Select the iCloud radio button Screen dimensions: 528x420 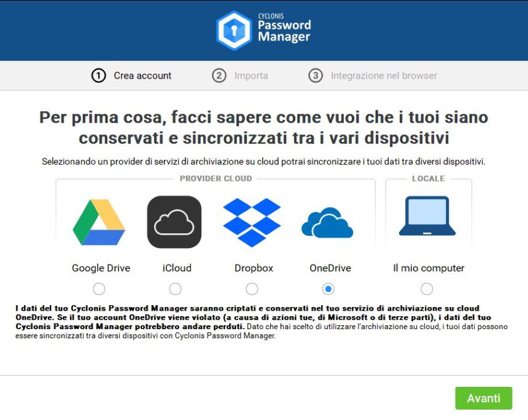(x=175, y=289)
